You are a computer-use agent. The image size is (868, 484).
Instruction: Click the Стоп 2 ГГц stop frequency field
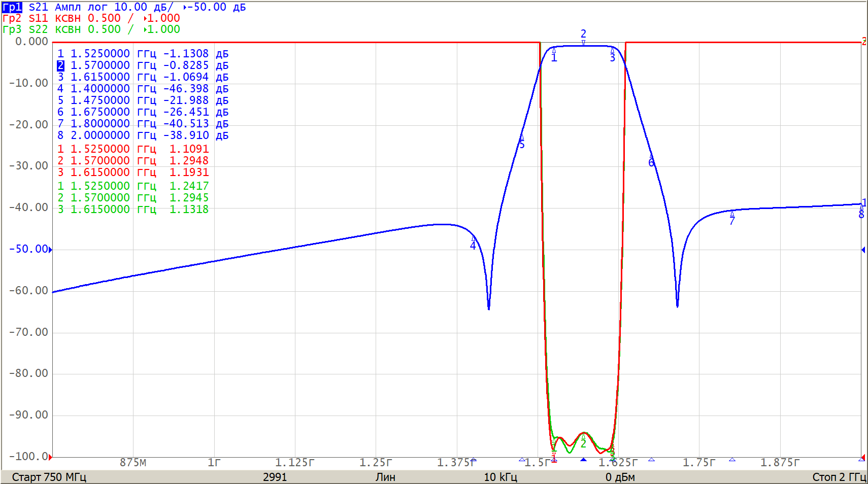838,477
